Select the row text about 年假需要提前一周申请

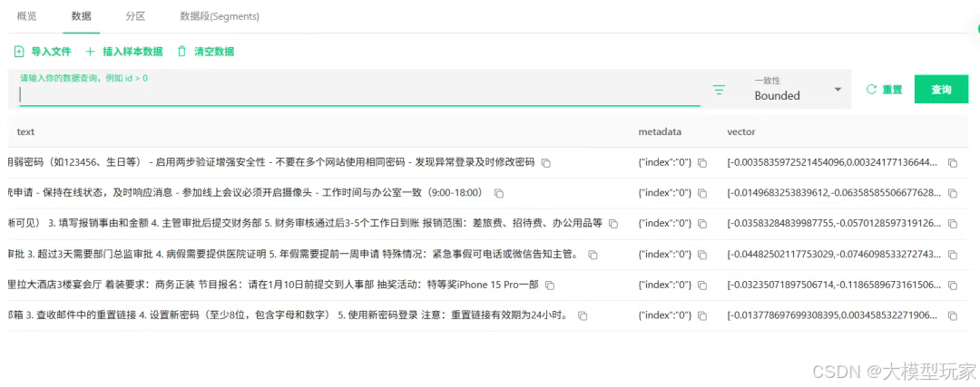pos(294,254)
